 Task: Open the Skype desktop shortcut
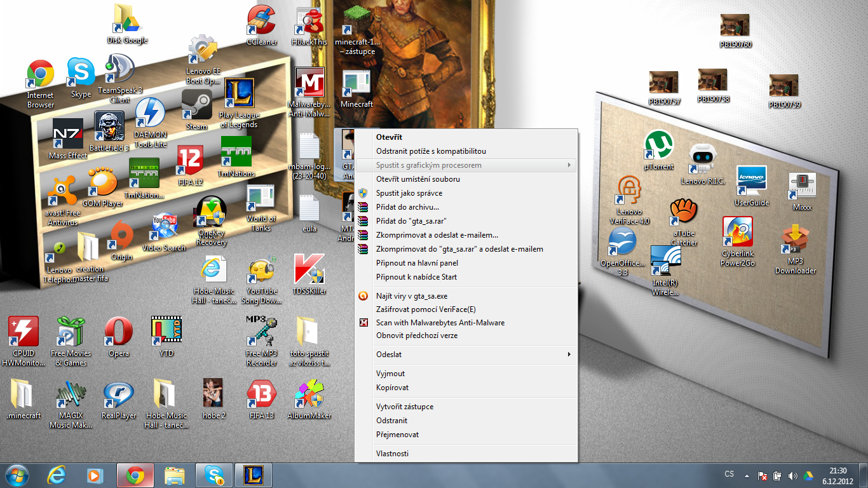tap(81, 78)
